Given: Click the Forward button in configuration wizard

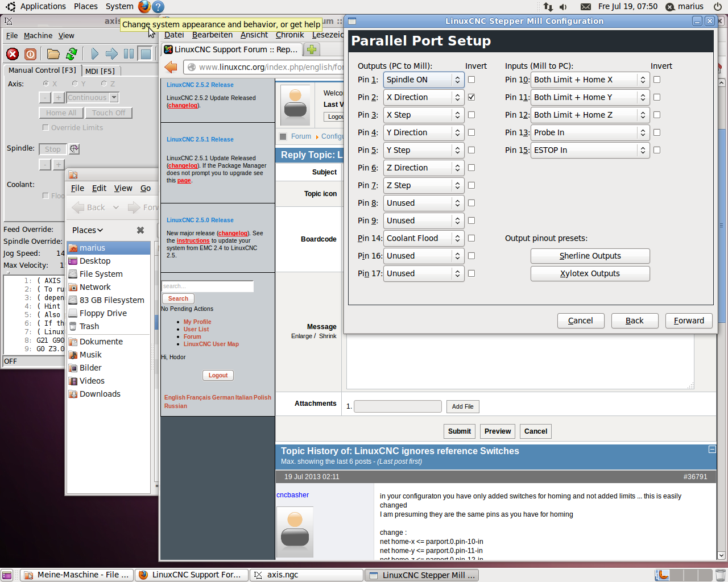Looking at the screenshot, I should coord(689,321).
